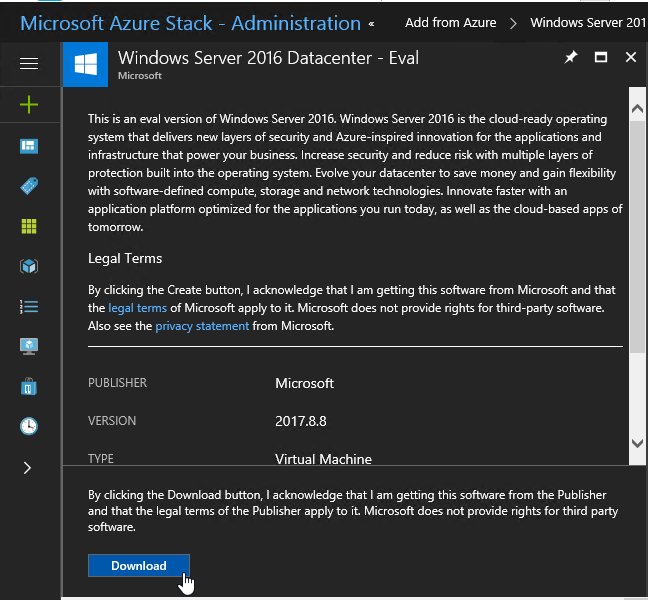
Task: Go to Add from Azure breadcrumb
Action: tap(450, 23)
